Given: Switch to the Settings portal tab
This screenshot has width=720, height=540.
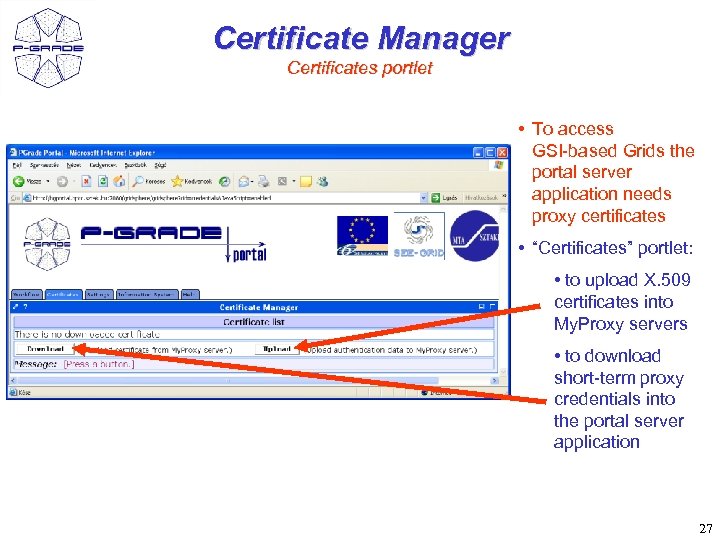Looking at the screenshot, I should (99, 294).
